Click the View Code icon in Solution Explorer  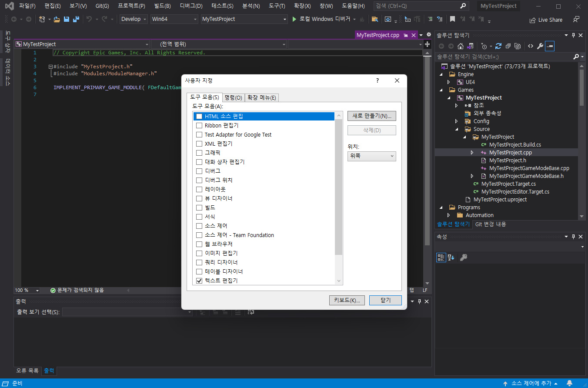pos(531,46)
